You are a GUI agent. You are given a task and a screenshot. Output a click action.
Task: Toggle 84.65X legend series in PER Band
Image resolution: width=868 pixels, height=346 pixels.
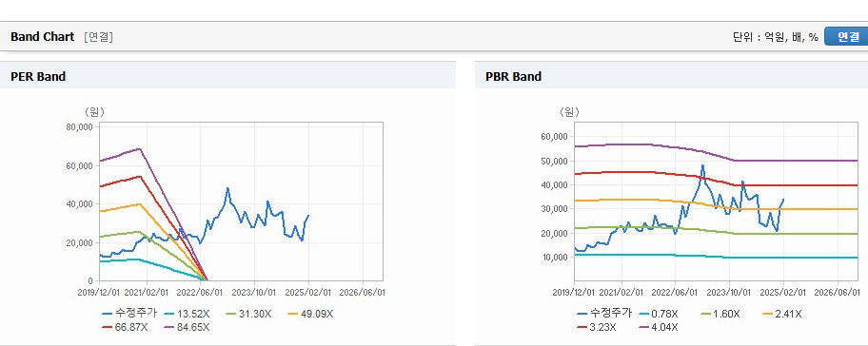click(187, 327)
